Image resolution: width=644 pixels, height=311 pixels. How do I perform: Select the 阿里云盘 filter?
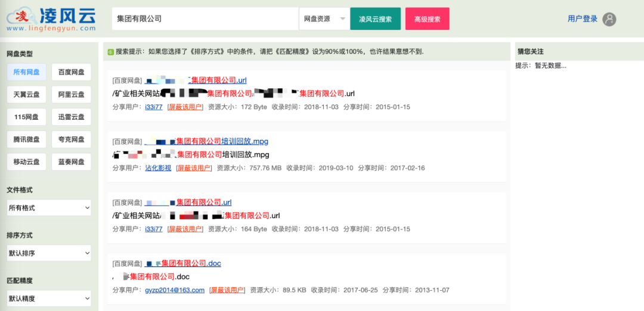(72, 95)
